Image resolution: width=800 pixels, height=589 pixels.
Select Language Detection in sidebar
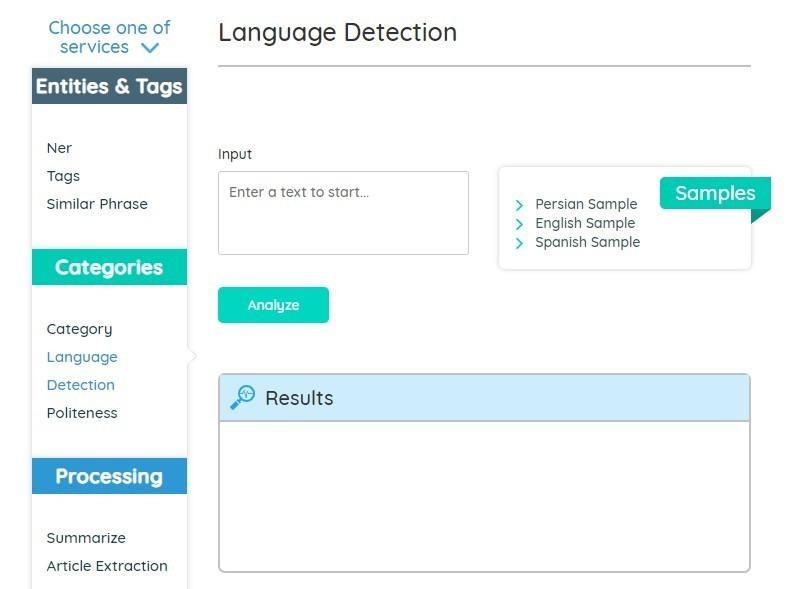[x=81, y=371]
